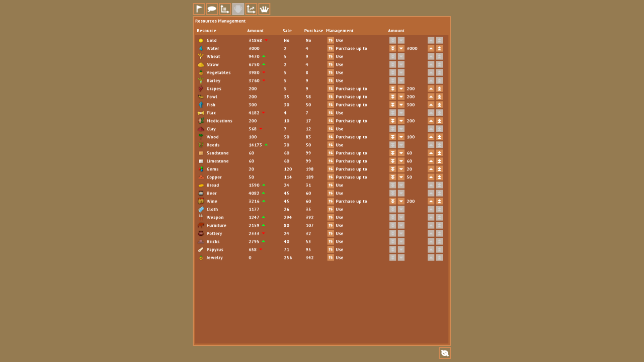The width and height of the screenshot is (644, 362).
Task: Click single down arrow for Copper amount
Action: [401, 177]
